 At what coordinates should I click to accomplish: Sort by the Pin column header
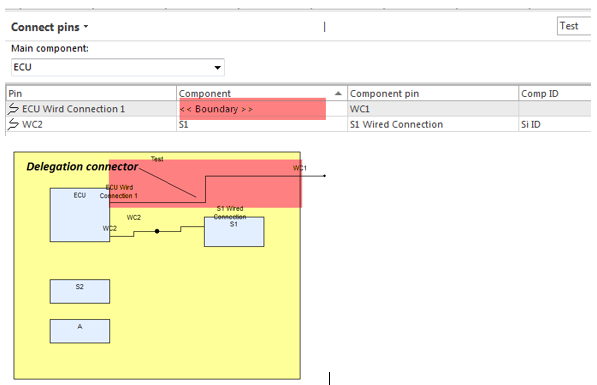91,94
